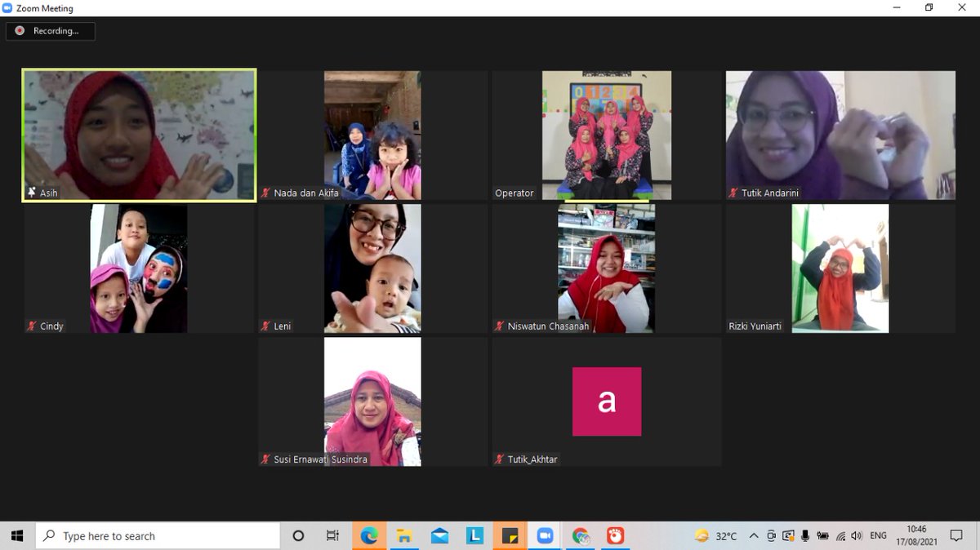Image resolution: width=980 pixels, height=550 pixels.
Task: Open Cortana from the taskbar circle icon
Action: (x=298, y=536)
